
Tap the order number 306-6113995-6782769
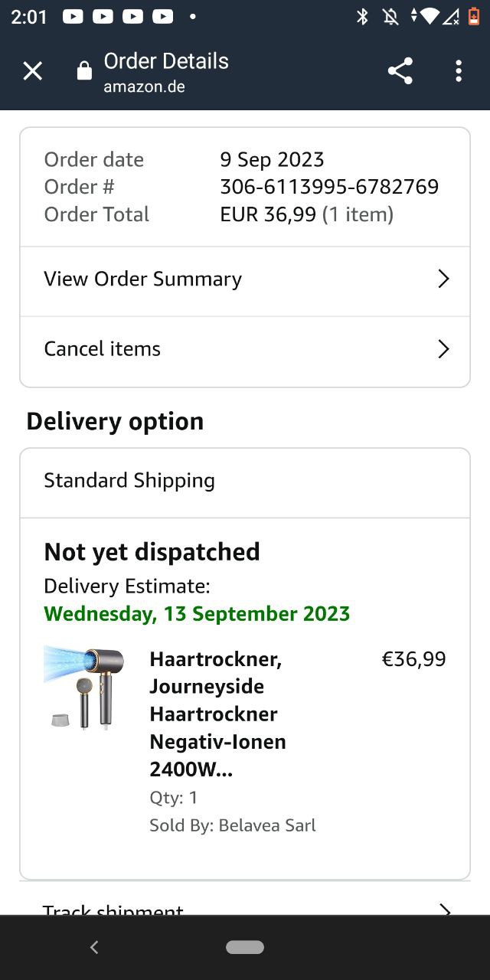point(329,187)
